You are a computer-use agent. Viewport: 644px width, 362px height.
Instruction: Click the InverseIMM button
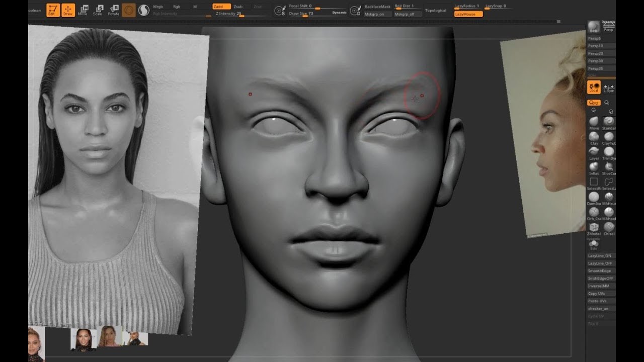click(601, 286)
